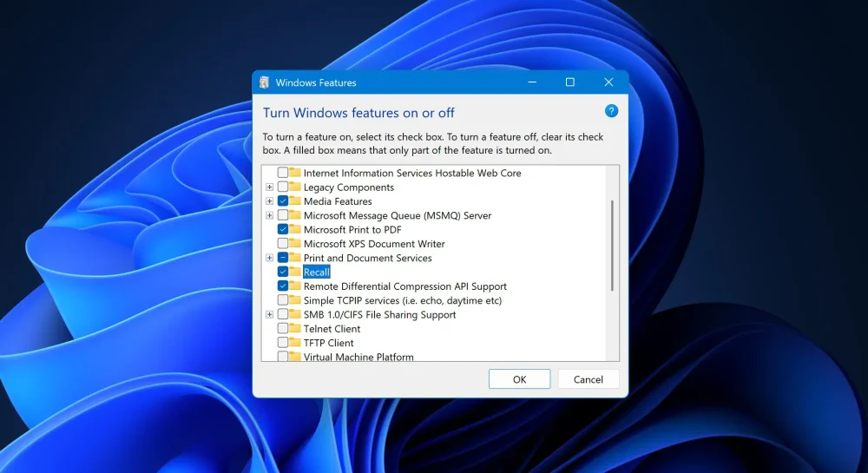The image size is (868, 473).
Task: Uncheck the Recall feature checkbox
Action: point(283,273)
